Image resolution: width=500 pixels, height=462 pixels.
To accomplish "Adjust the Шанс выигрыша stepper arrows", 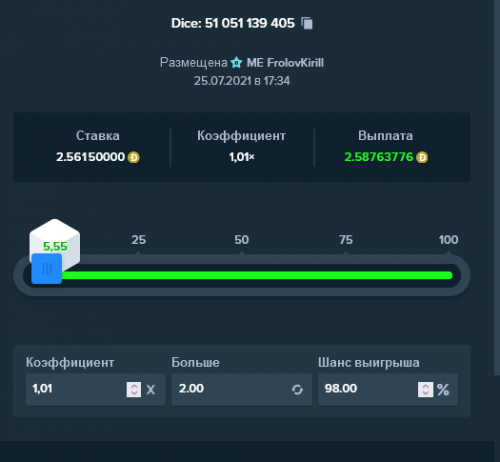I will click(426, 389).
